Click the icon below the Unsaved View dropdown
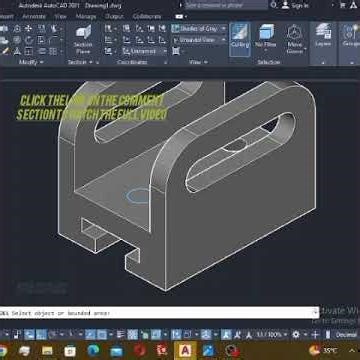This screenshot has width=360, height=360. (176, 51)
